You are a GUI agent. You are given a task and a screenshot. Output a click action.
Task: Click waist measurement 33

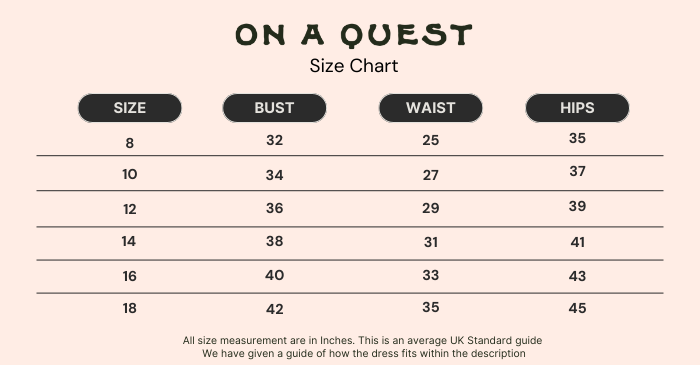431,275
